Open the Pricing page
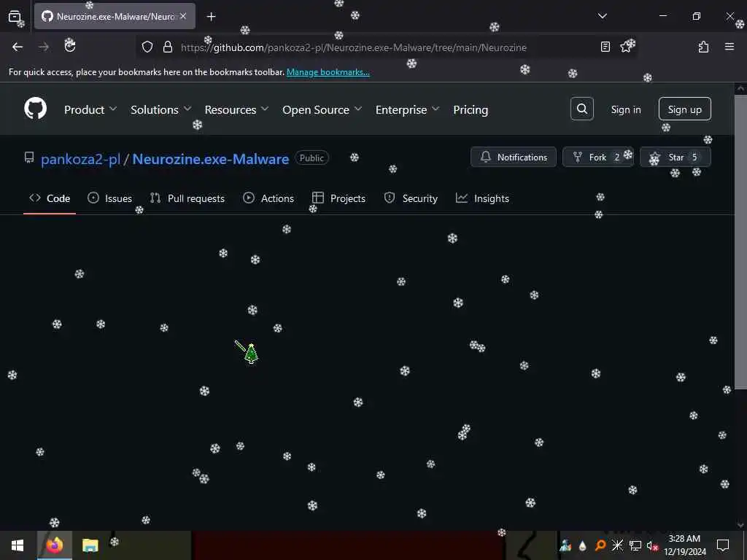 tap(471, 109)
